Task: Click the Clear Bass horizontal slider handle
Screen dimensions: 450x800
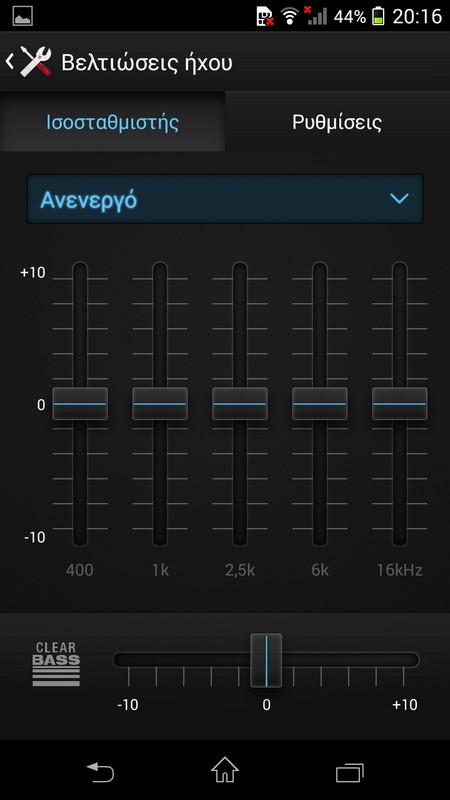Action: pos(266,660)
